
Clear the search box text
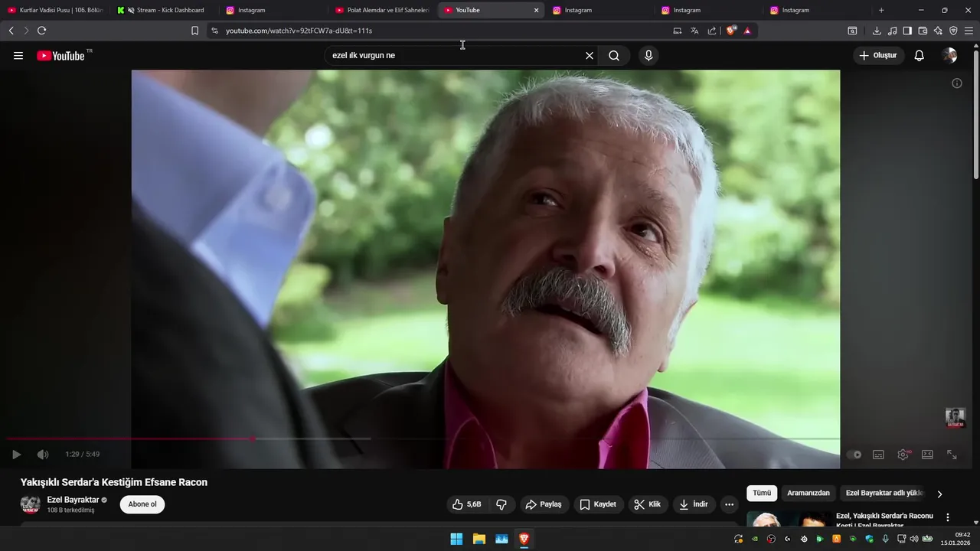point(590,56)
